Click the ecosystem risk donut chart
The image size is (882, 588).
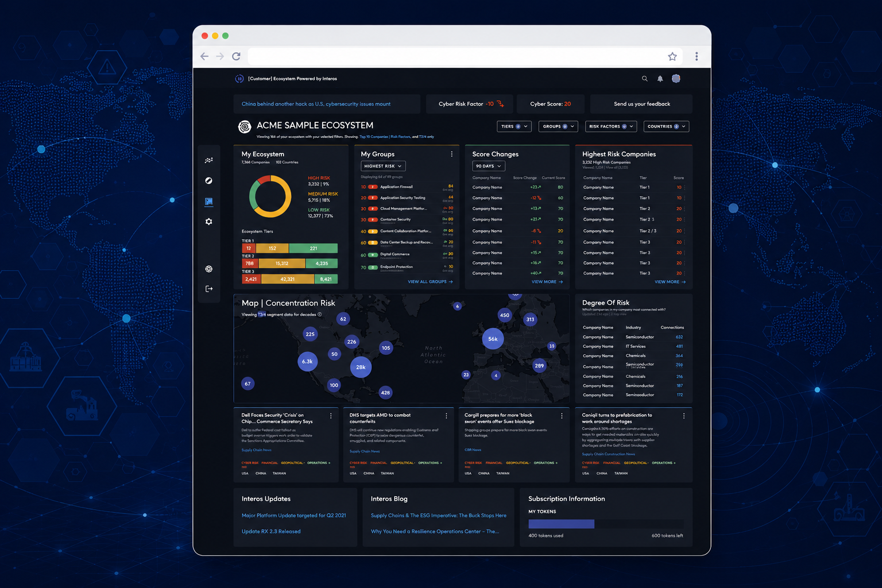point(270,196)
